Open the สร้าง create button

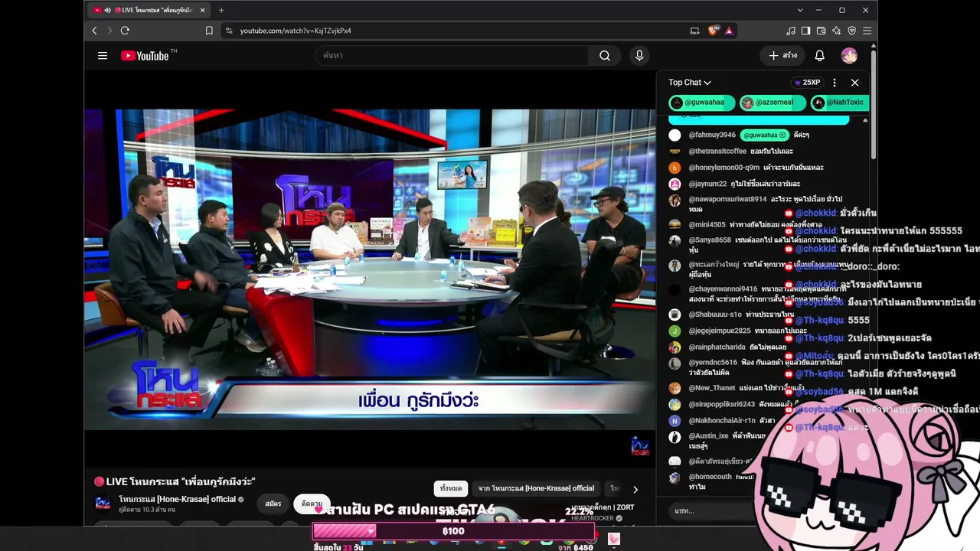782,55
